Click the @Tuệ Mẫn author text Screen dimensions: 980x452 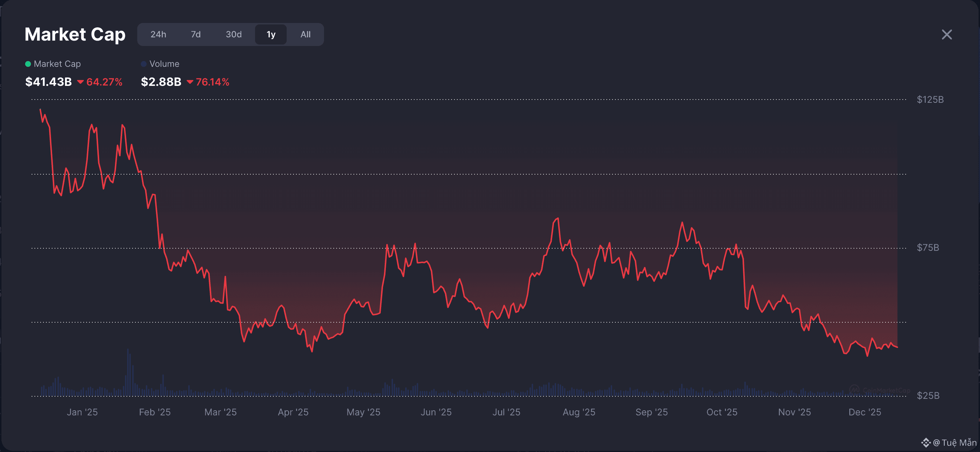tap(955, 443)
